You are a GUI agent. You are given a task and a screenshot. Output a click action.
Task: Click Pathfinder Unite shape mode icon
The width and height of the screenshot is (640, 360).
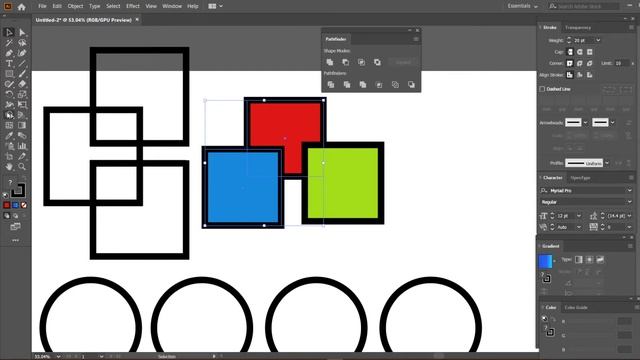330,62
